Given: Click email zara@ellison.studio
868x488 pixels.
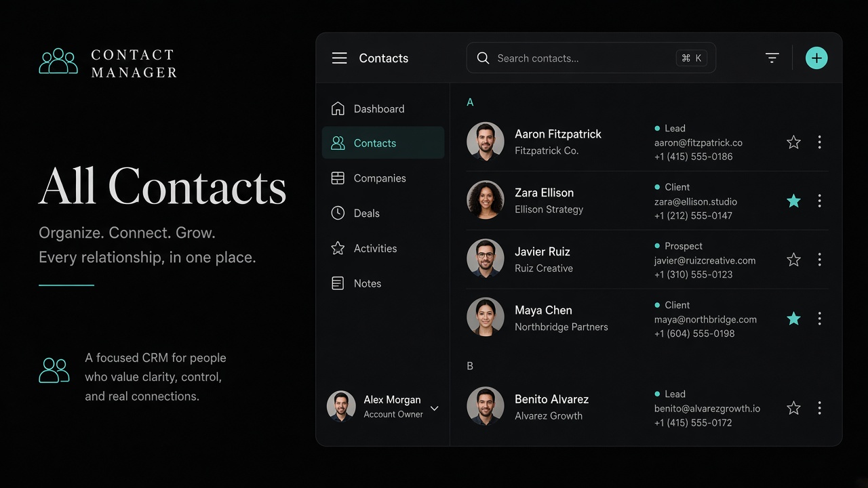Looking at the screenshot, I should pos(696,202).
